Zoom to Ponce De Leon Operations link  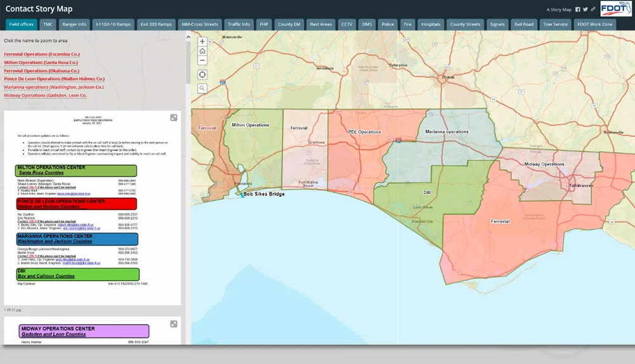[54, 79]
